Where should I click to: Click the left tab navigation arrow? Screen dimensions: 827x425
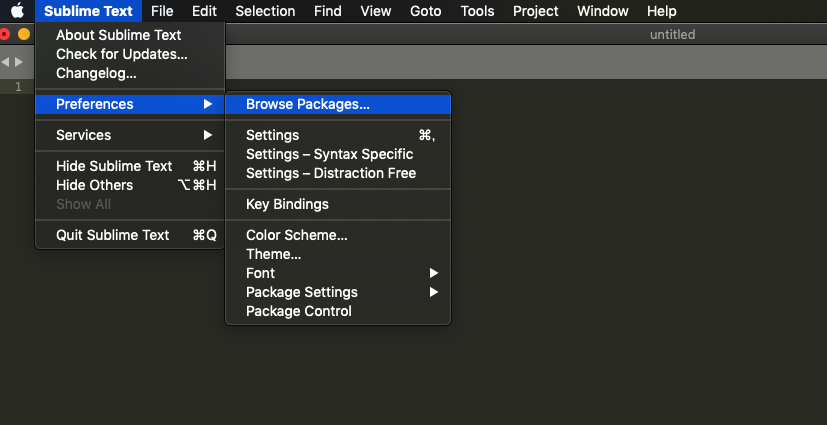click(5, 62)
